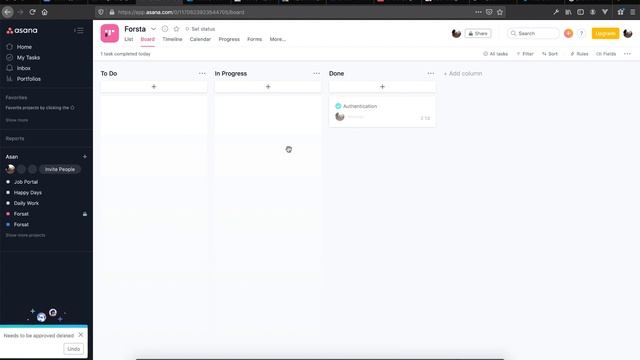
Task: Open the user profile avatar menu
Action: point(628,33)
